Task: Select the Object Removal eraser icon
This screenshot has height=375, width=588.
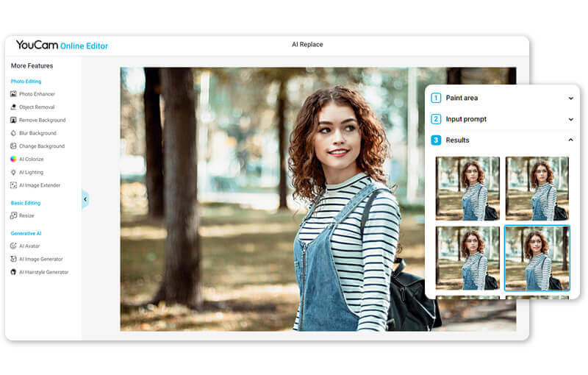Action: [13, 107]
